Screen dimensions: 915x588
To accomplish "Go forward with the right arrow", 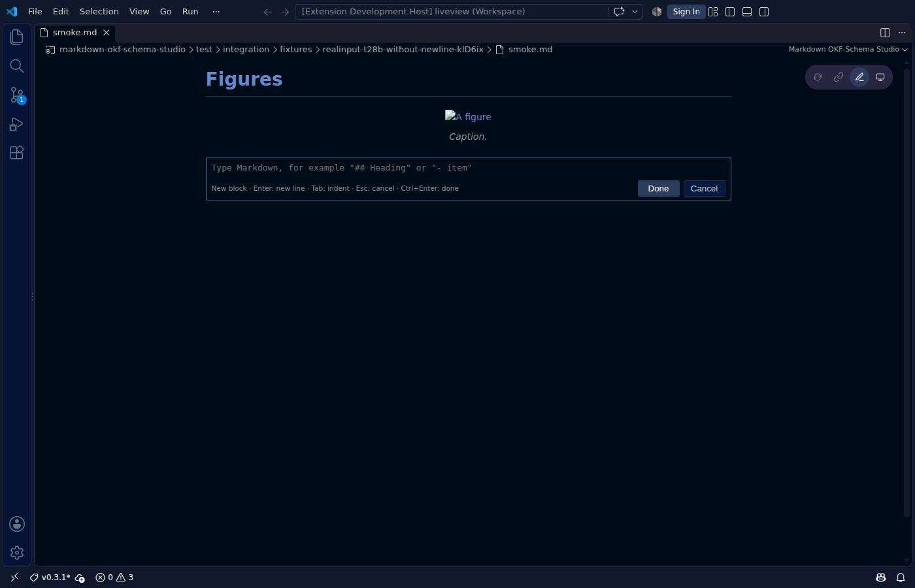I will pyautogui.click(x=284, y=12).
